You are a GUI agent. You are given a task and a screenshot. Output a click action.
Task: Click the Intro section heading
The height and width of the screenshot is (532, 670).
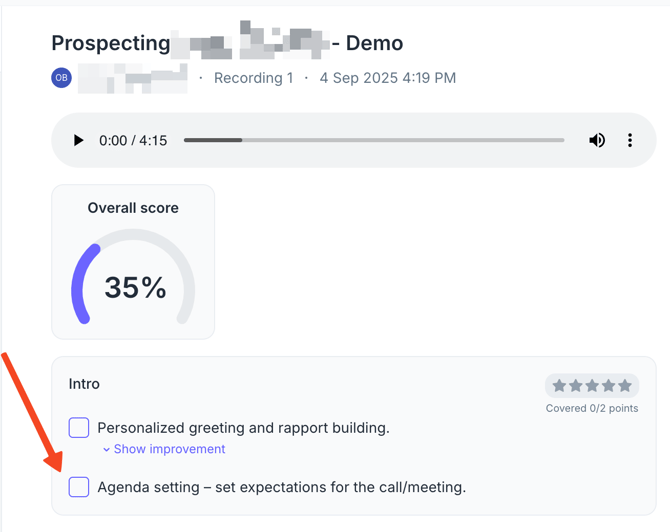pos(84,384)
